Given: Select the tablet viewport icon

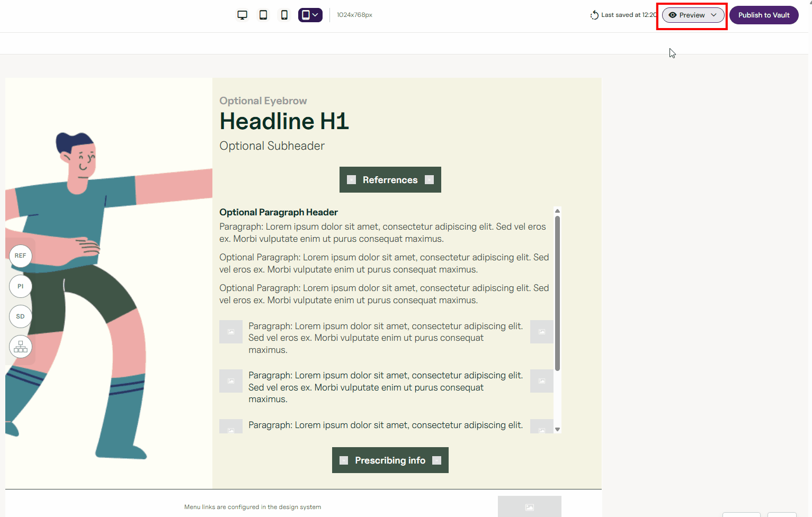Looking at the screenshot, I should coord(263,15).
